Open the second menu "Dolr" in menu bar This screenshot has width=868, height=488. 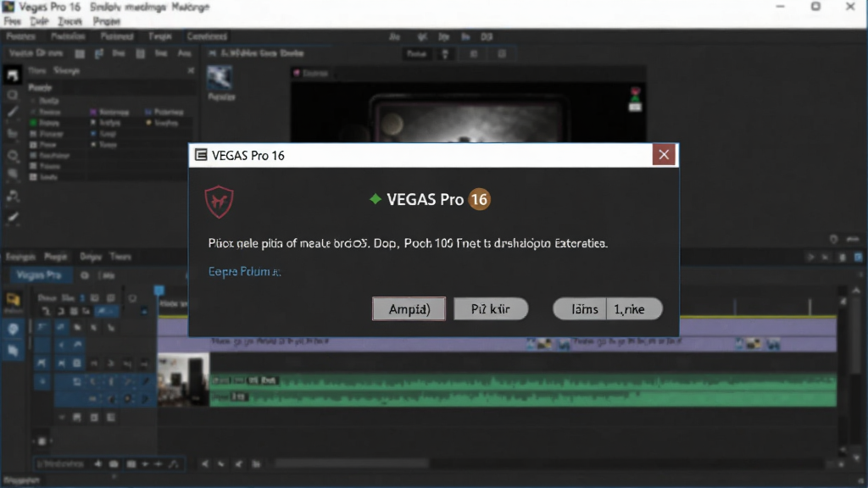39,21
